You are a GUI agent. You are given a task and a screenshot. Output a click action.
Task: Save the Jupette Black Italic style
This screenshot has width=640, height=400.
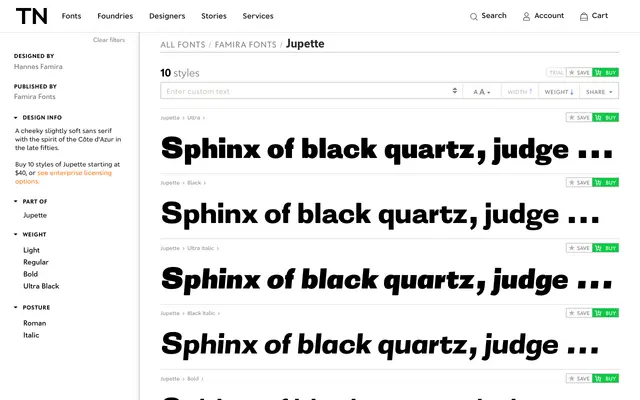pos(579,313)
